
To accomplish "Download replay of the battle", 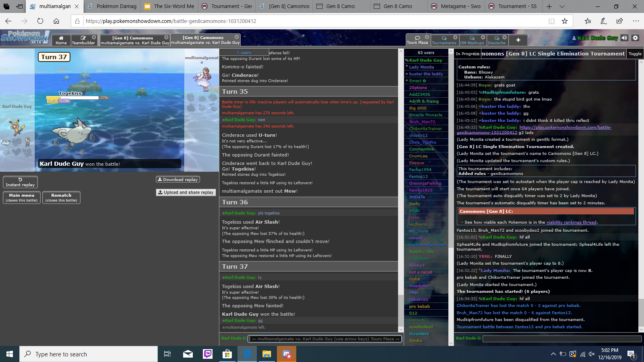I will point(178,179).
